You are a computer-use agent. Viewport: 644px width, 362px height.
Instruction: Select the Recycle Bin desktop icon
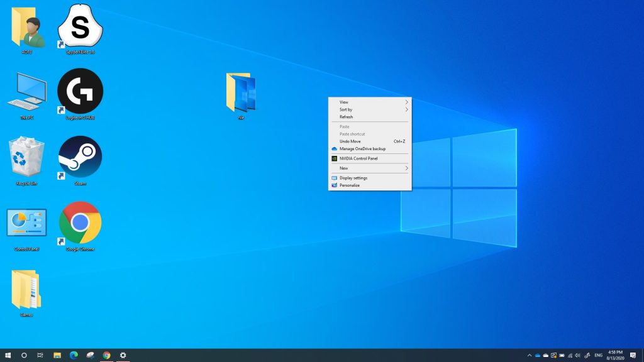[x=26, y=160]
